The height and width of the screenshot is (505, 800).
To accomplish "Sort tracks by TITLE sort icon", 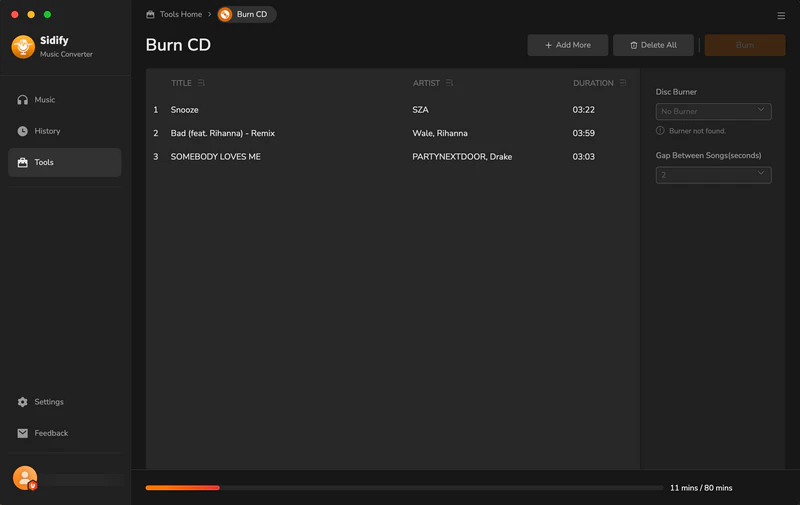I will point(202,83).
